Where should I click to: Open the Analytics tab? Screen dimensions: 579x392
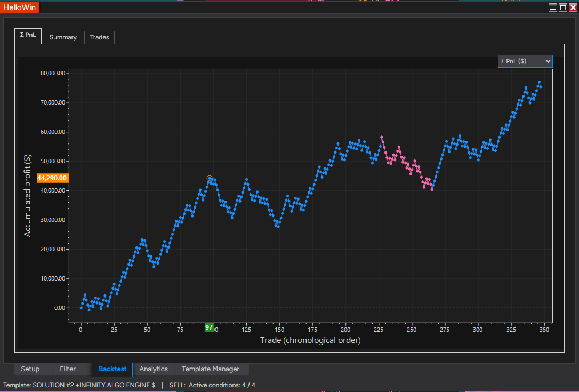tap(153, 369)
